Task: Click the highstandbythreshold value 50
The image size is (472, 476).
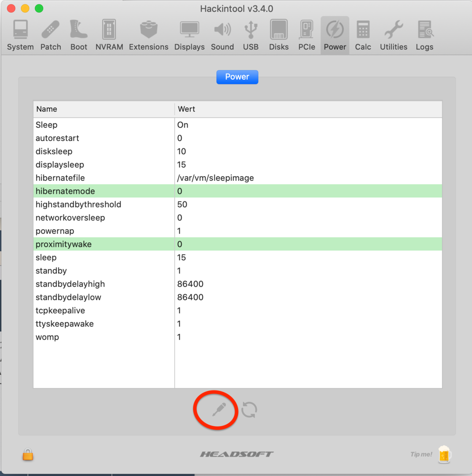Action: (x=182, y=205)
